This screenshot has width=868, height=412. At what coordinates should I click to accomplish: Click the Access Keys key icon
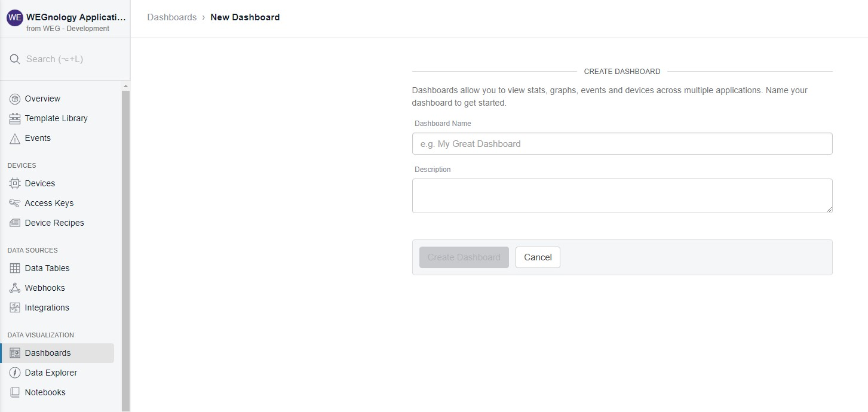(x=15, y=203)
